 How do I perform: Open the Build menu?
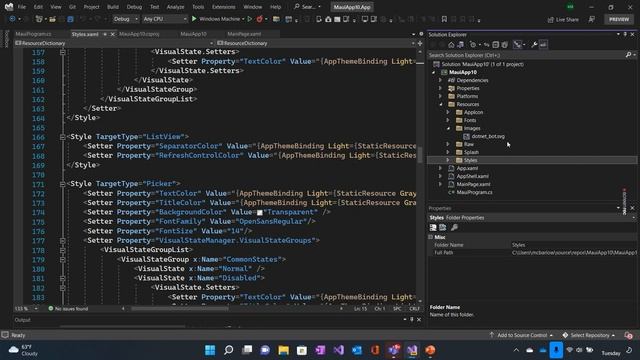pyautogui.click(x=113, y=7)
